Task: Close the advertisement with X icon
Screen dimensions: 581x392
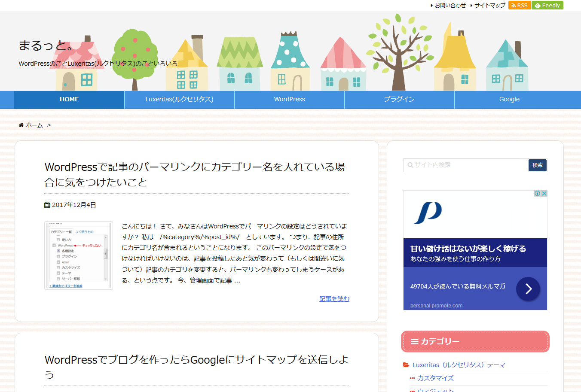Action: pos(544,194)
